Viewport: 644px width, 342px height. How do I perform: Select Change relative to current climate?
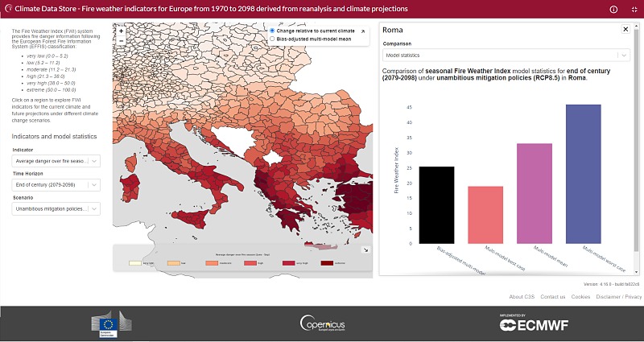point(271,31)
